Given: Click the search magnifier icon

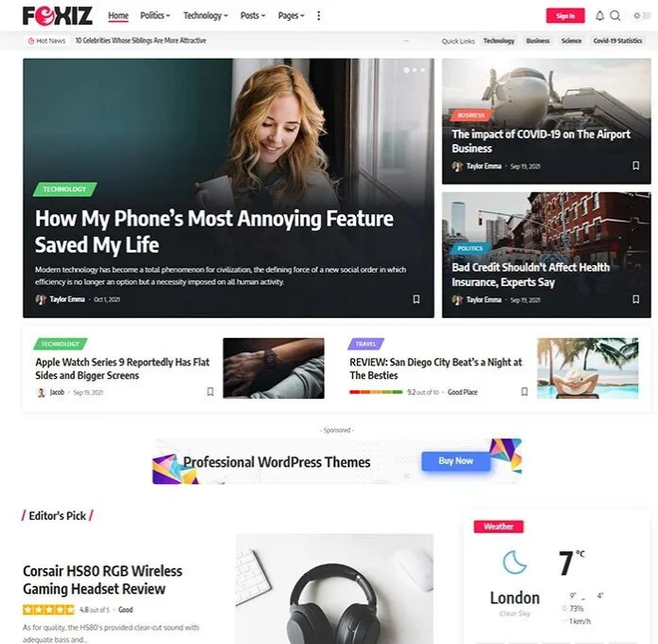Looking at the screenshot, I should tap(615, 16).
